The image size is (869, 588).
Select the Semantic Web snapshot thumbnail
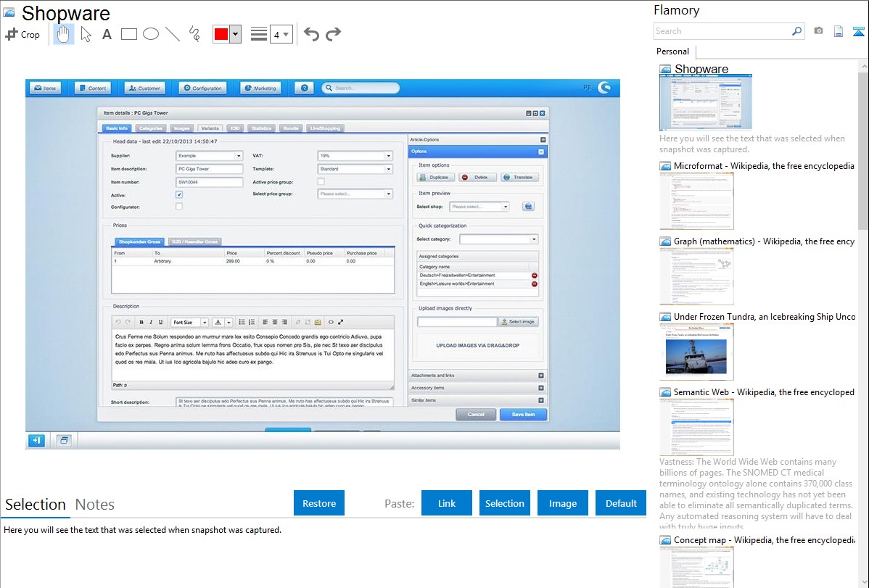[696, 427]
